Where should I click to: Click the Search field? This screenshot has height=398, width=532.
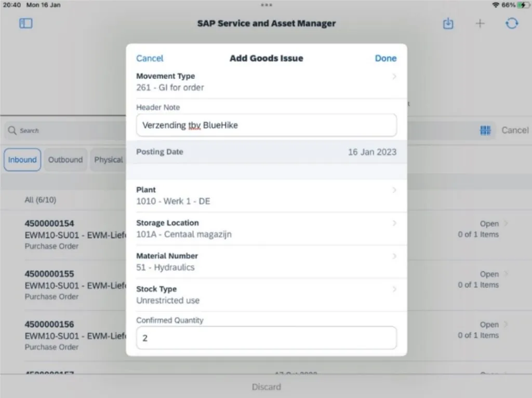click(66, 131)
